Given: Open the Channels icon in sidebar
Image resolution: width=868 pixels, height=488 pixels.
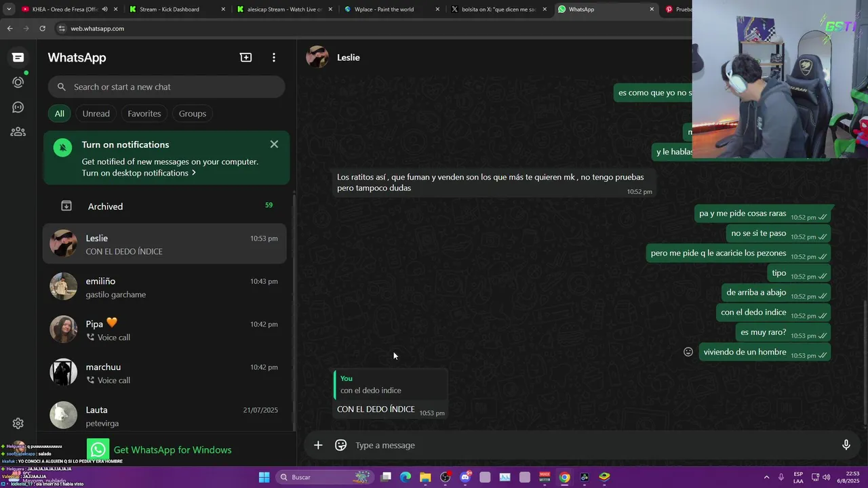Looking at the screenshot, I should (x=18, y=107).
